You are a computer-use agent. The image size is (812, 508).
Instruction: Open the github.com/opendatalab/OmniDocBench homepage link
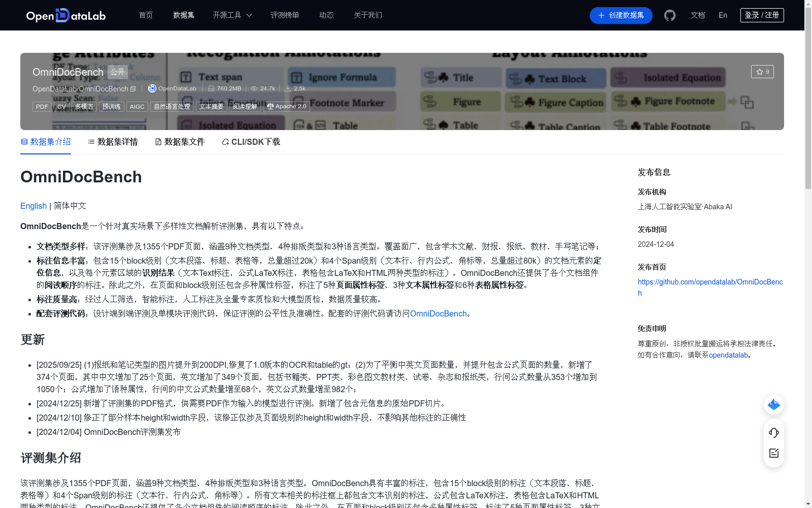point(710,288)
